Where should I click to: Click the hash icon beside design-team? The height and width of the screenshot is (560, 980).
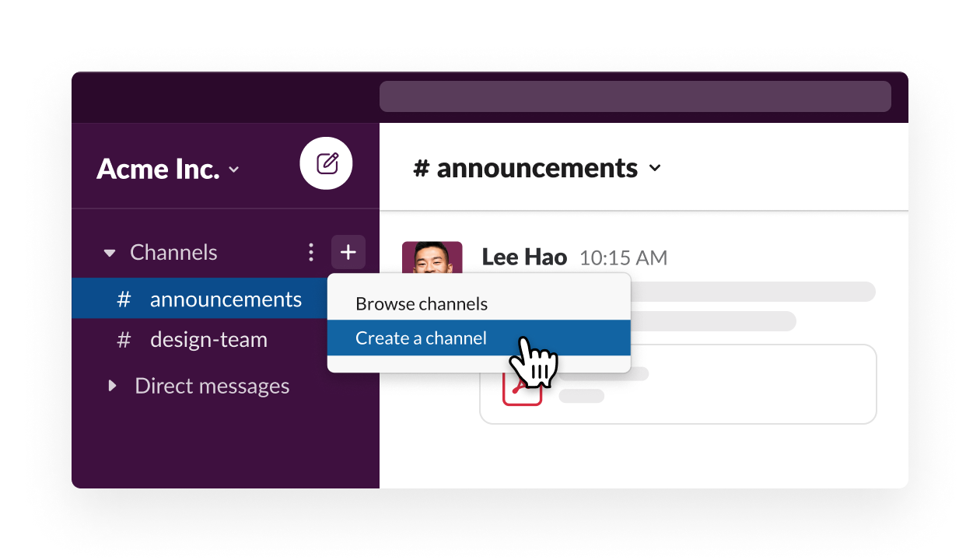pyautogui.click(x=124, y=340)
